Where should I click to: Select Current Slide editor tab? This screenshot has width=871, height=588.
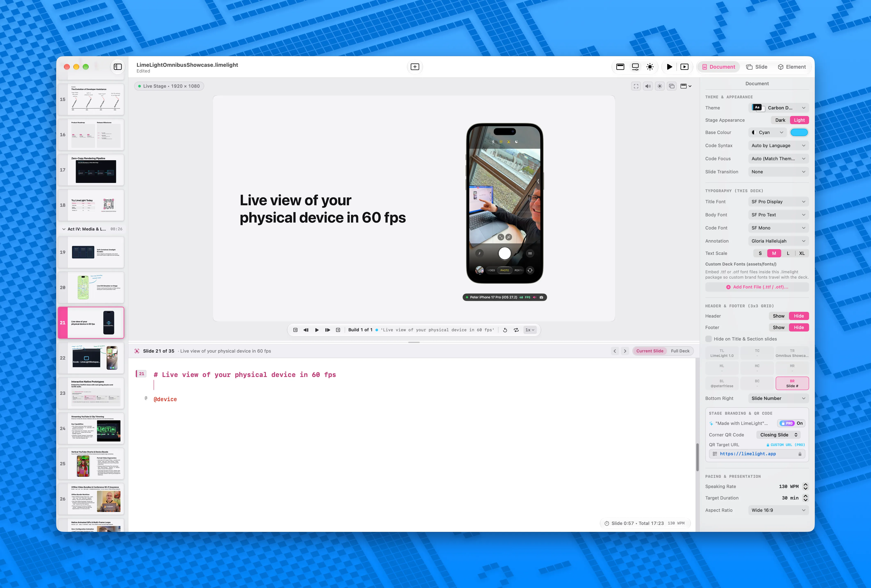[650, 351]
